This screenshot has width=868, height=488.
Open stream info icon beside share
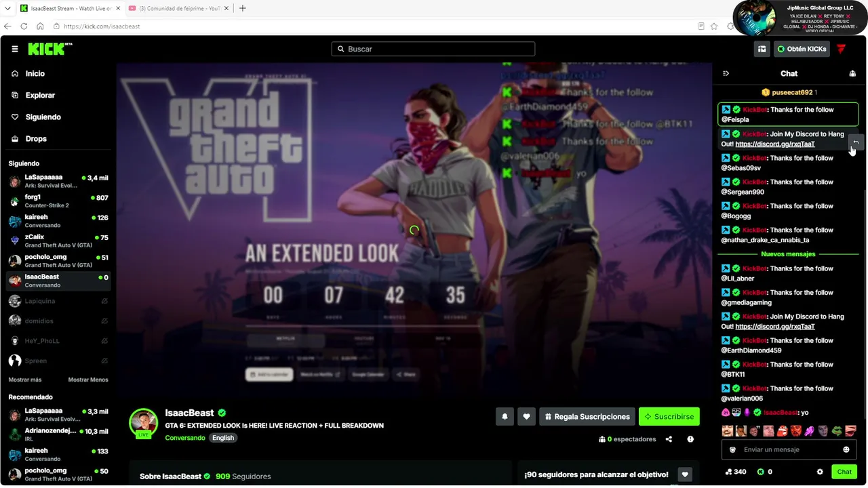pos(690,439)
